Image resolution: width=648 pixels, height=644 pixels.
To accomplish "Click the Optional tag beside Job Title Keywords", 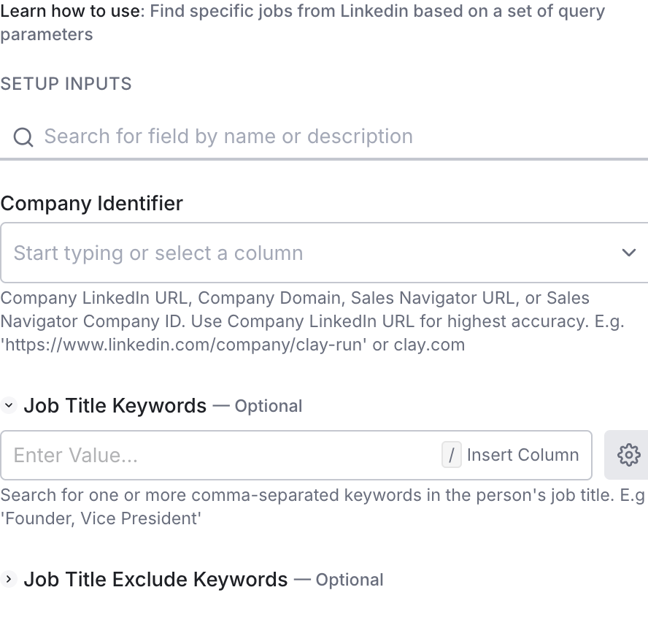I will point(268,406).
